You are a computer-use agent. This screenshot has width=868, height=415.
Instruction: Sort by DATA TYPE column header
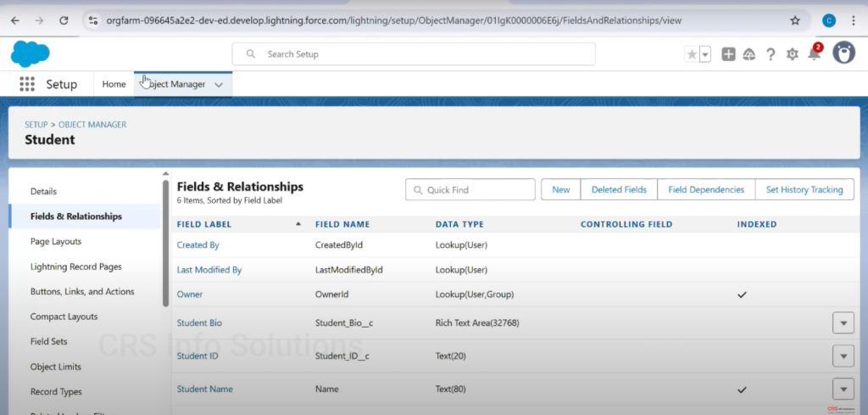459,224
